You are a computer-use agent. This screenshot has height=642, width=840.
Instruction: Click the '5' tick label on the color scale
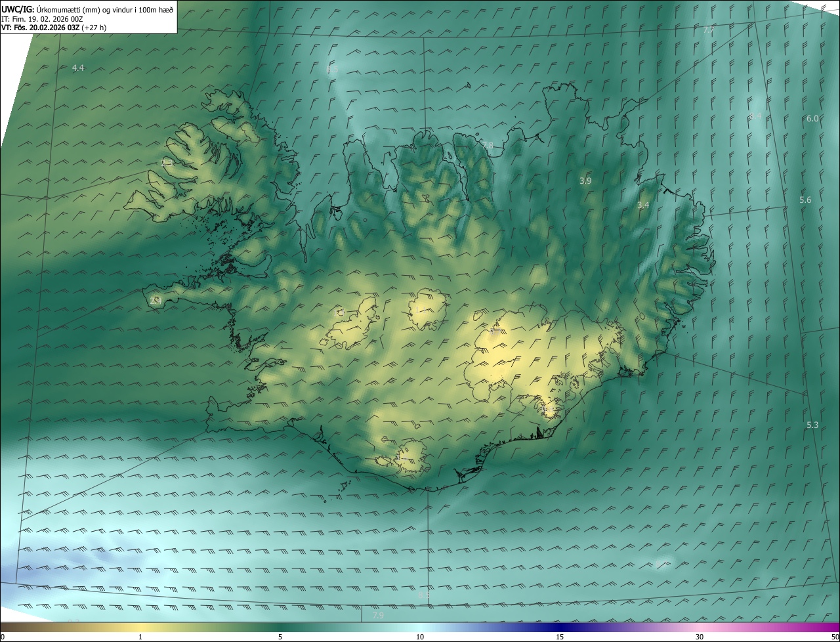coord(280,637)
